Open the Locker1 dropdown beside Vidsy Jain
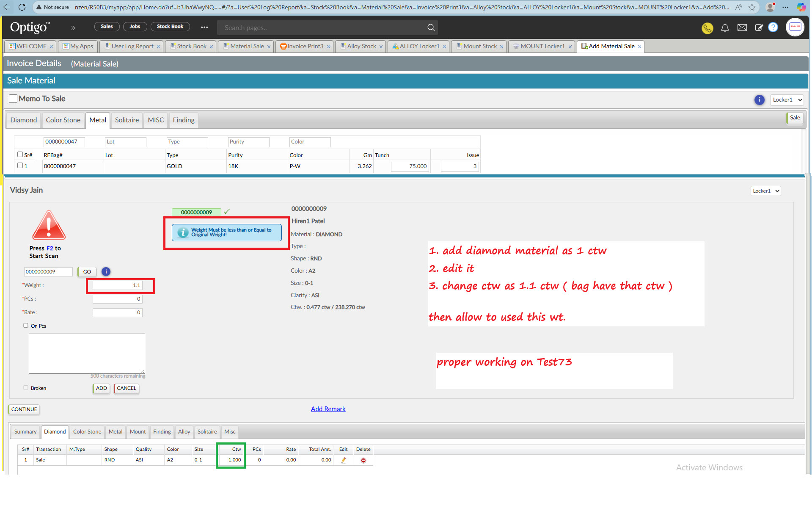This screenshot has height=522, width=812. [x=765, y=191]
